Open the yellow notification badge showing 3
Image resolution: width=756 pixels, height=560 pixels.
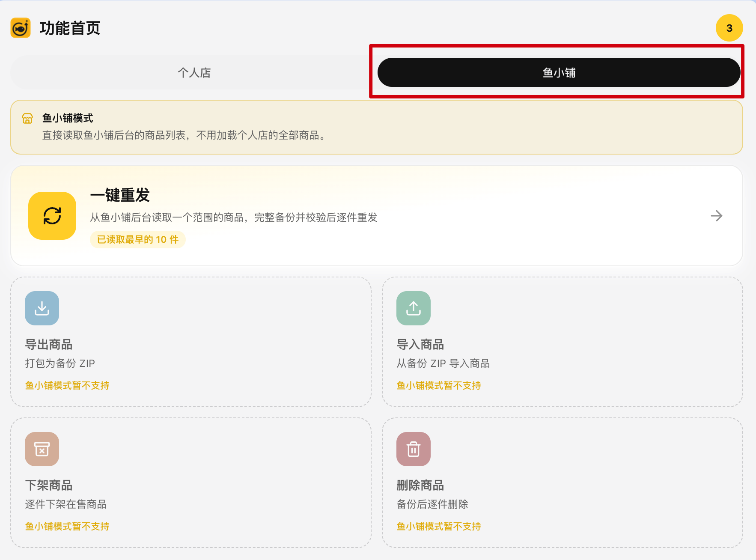729,28
